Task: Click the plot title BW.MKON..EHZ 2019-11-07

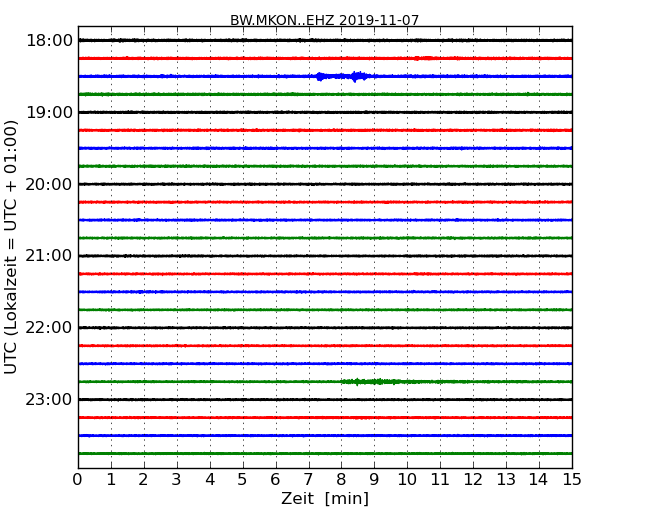Action: 325,20
